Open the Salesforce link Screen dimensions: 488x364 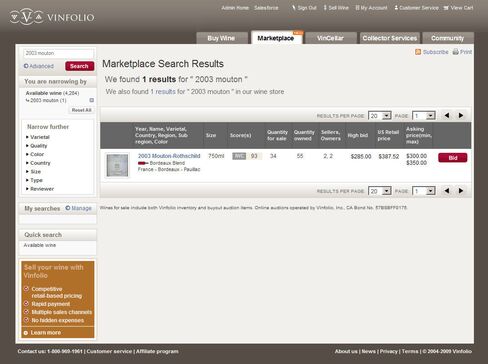coord(266,8)
